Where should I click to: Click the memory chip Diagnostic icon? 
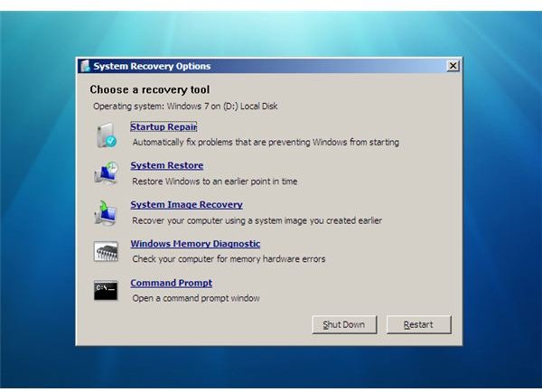coord(106,251)
